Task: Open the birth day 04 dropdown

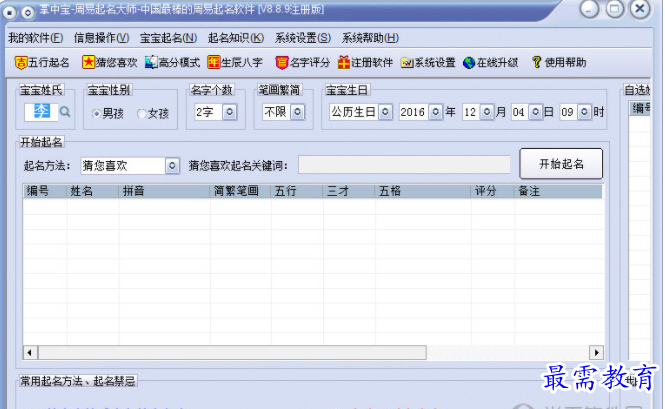Action: [536, 112]
